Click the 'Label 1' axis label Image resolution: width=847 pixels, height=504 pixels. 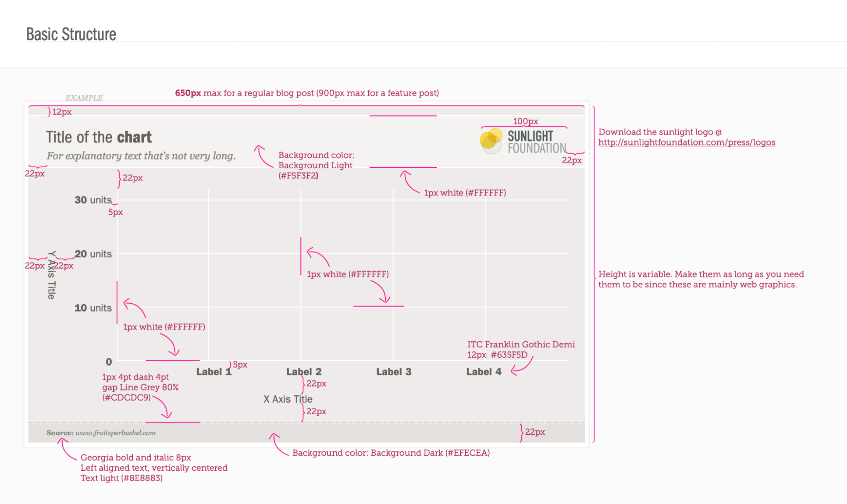(x=214, y=372)
